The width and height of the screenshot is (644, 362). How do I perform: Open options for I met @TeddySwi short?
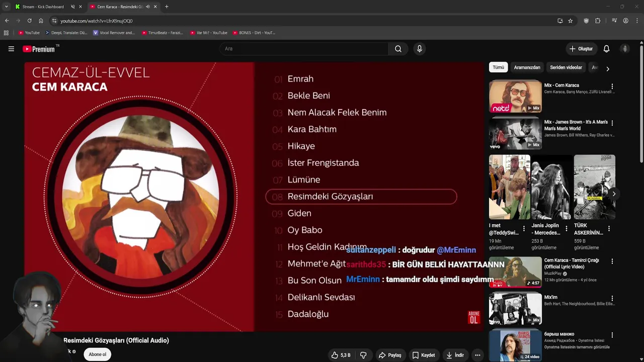coord(524,229)
